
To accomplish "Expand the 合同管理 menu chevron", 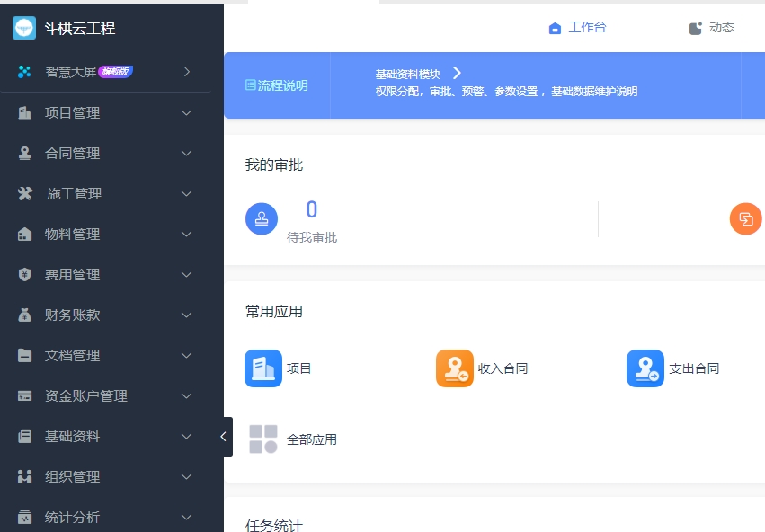I will pos(187,154).
